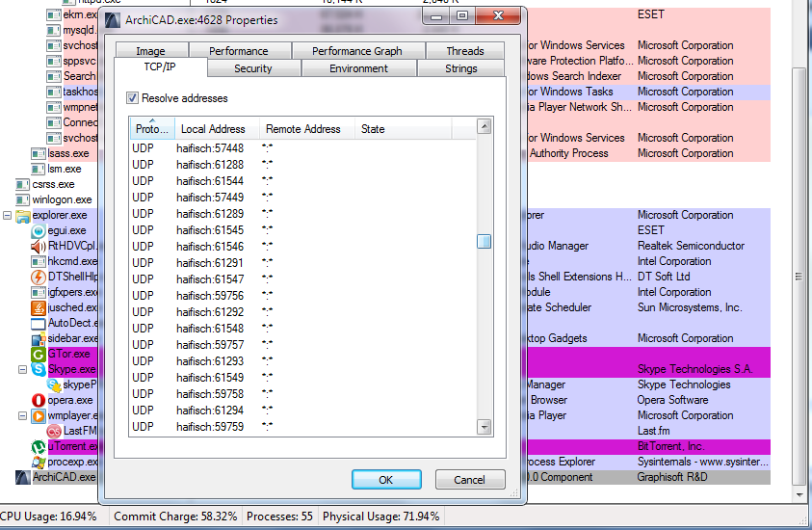
Task: Click Processes: 55 in status bar
Action: 279,517
